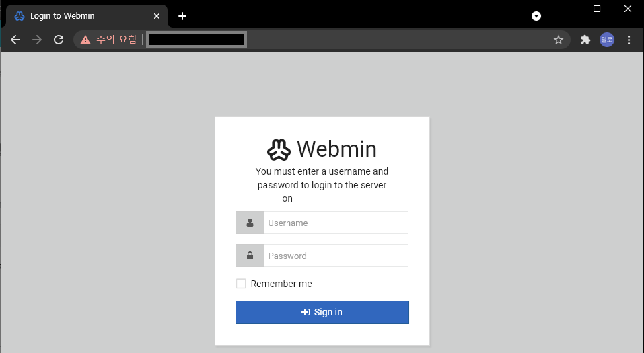This screenshot has width=644, height=353.
Task: Click the Sign in button
Action: point(322,313)
